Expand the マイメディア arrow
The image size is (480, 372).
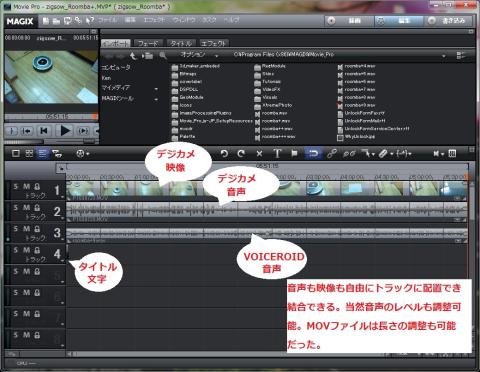pos(156,89)
